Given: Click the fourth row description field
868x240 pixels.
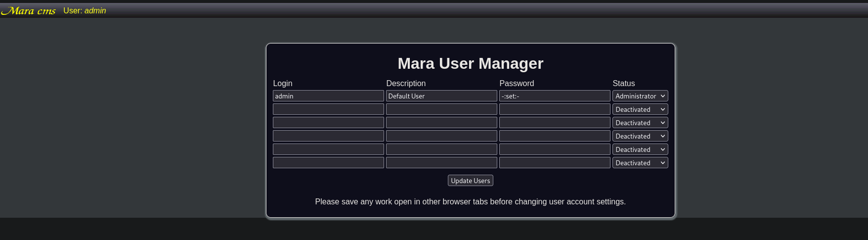Looking at the screenshot, I should point(441,136).
